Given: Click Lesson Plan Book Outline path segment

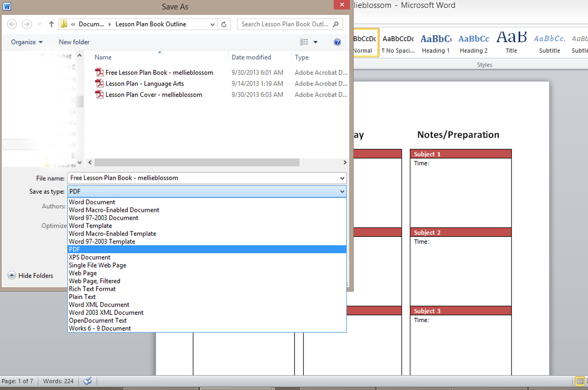Looking at the screenshot, I should 151,24.
